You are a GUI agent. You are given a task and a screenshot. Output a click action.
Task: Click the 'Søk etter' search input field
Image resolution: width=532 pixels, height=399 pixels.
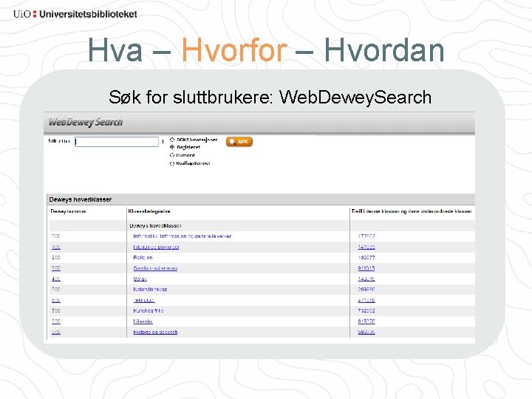117,141
